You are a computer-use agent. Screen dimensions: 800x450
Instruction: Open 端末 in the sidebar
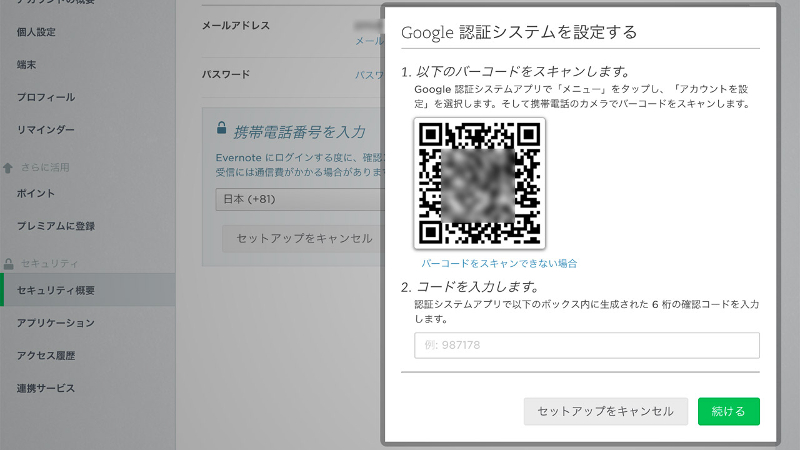click(x=27, y=65)
